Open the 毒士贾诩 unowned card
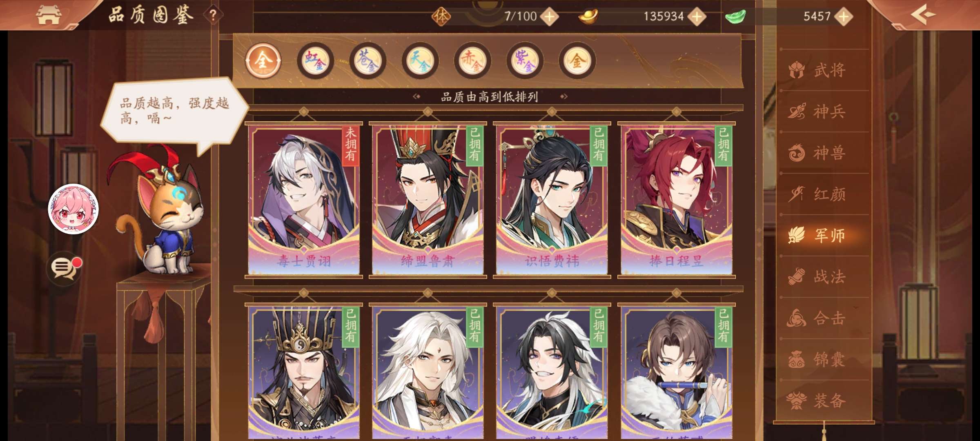 304,200
